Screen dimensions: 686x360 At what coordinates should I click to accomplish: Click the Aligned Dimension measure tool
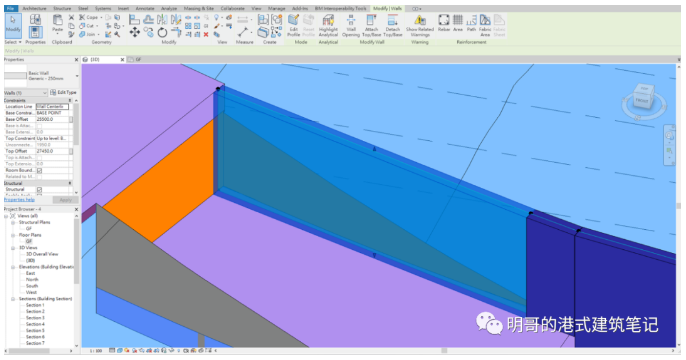[x=243, y=32]
